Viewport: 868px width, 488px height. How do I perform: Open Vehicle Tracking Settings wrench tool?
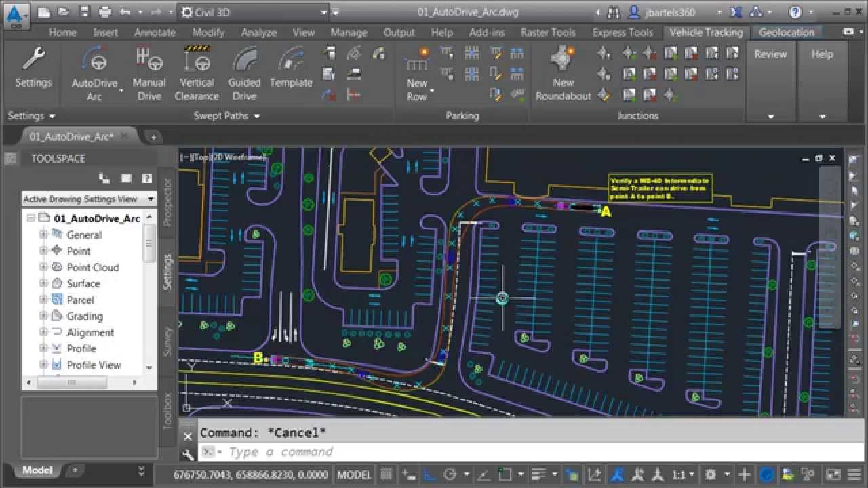click(x=33, y=68)
